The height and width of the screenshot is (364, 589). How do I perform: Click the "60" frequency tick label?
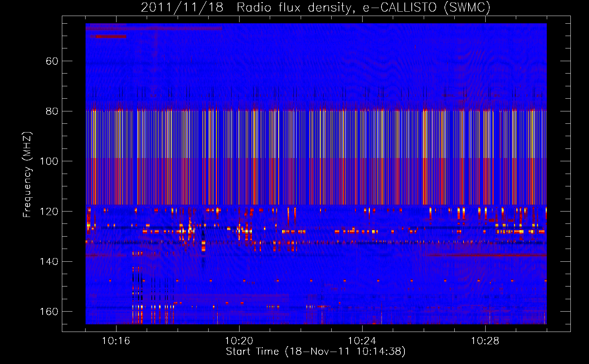coord(52,61)
